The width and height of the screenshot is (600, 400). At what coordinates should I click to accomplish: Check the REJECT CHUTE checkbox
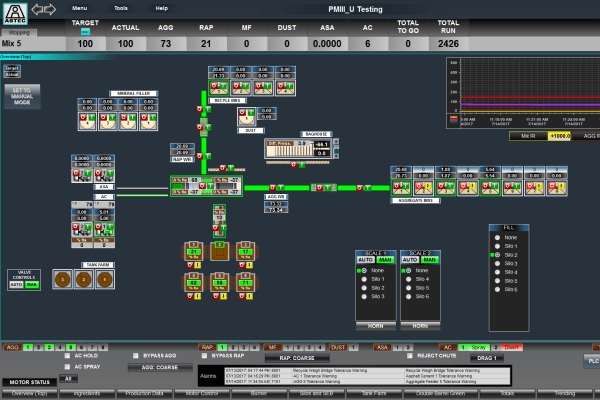point(409,356)
